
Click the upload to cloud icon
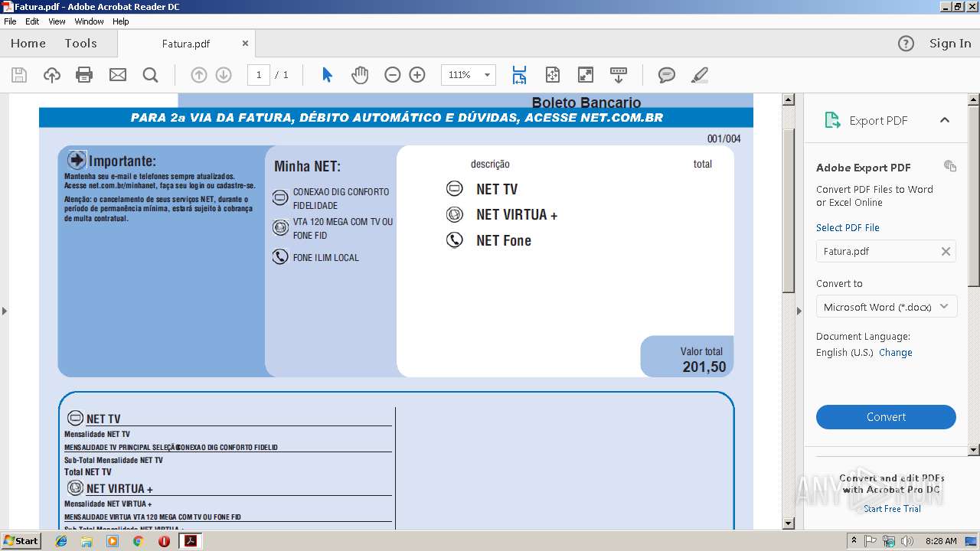[x=51, y=75]
